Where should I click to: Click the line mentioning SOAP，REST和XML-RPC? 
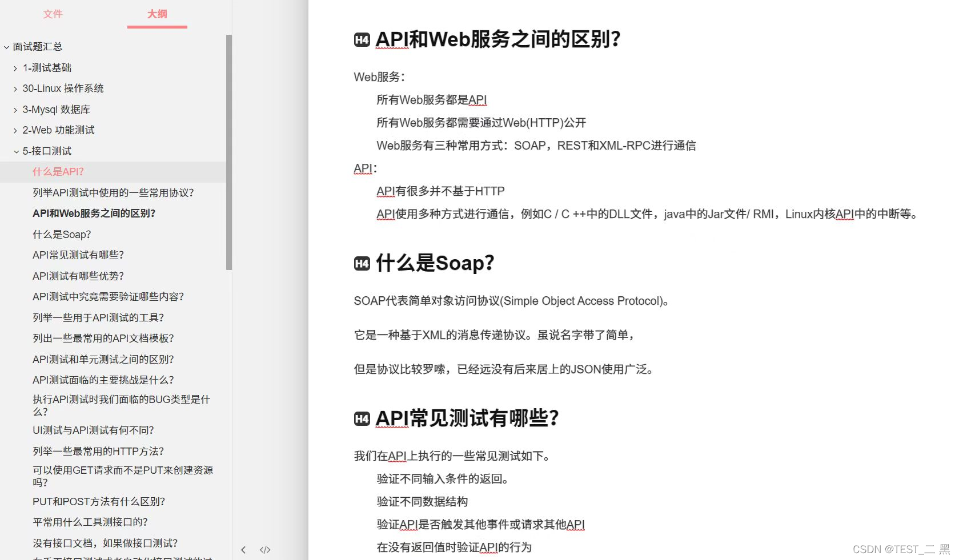click(x=536, y=146)
